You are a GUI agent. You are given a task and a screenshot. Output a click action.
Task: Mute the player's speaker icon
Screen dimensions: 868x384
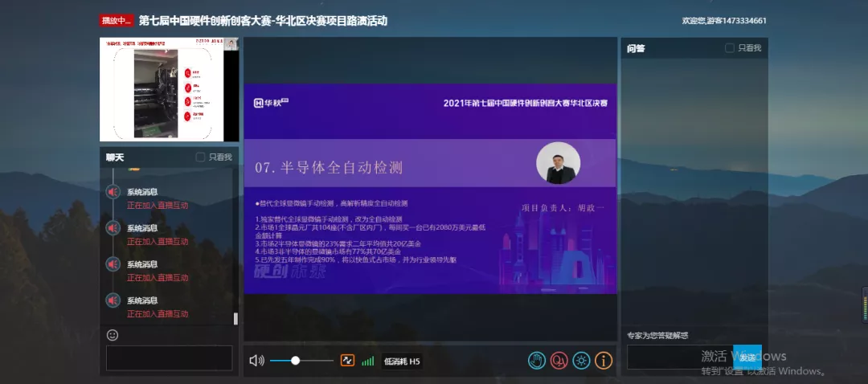[256, 361]
